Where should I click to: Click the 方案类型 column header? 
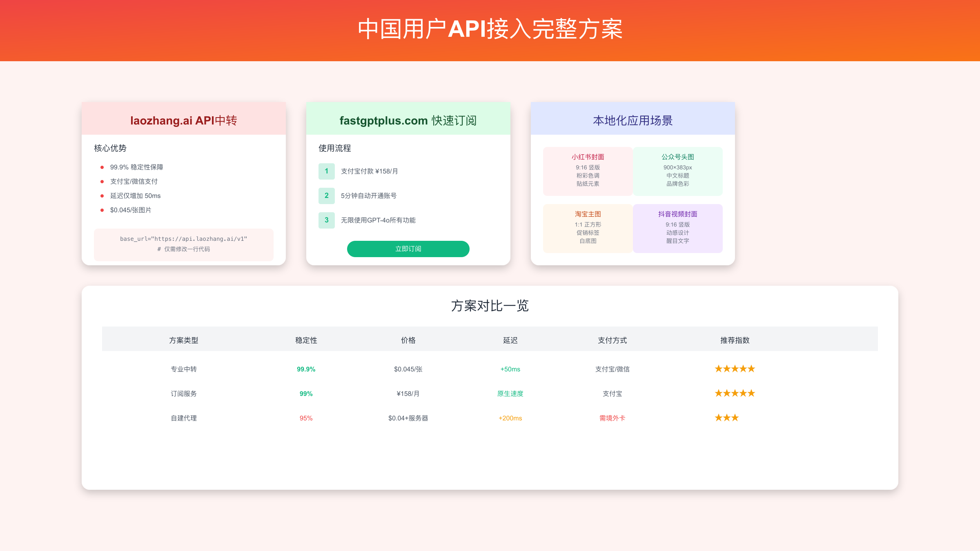184,340
